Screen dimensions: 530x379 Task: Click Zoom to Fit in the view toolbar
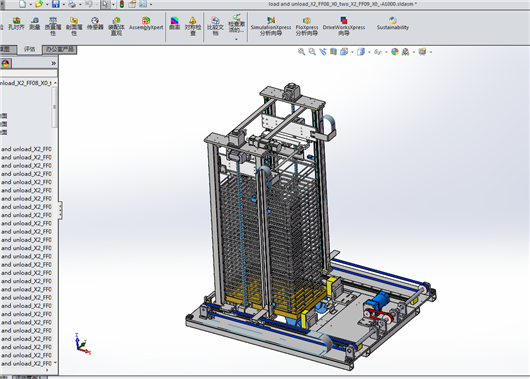tap(301, 52)
